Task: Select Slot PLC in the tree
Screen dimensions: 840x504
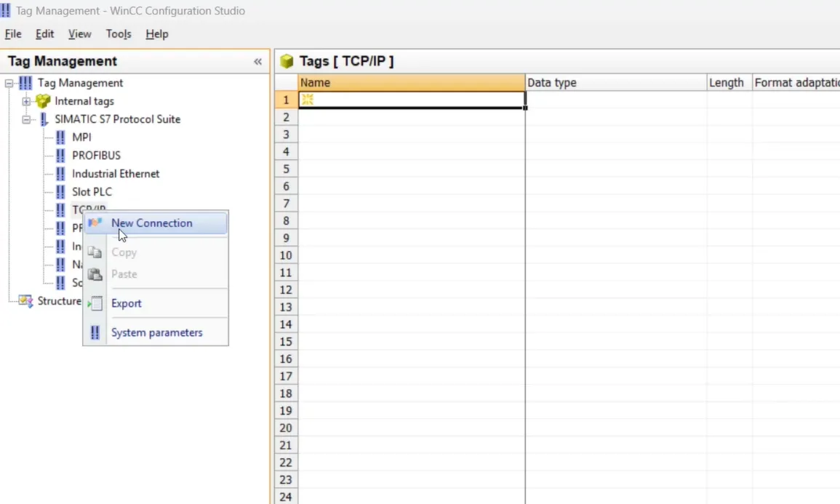Action: pyautogui.click(x=92, y=192)
